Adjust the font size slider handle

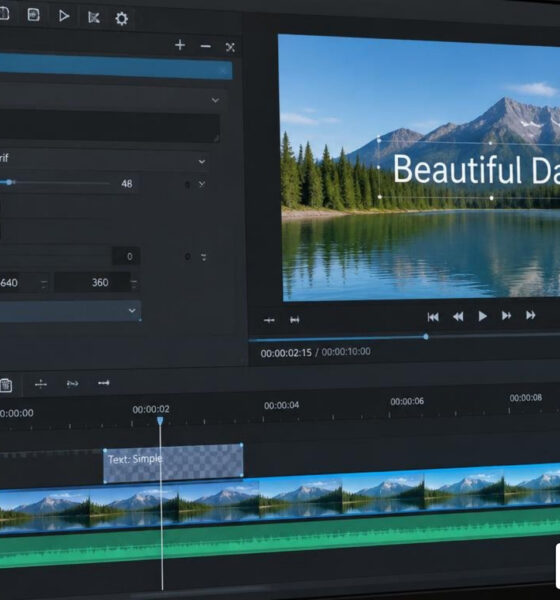coord(9,183)
